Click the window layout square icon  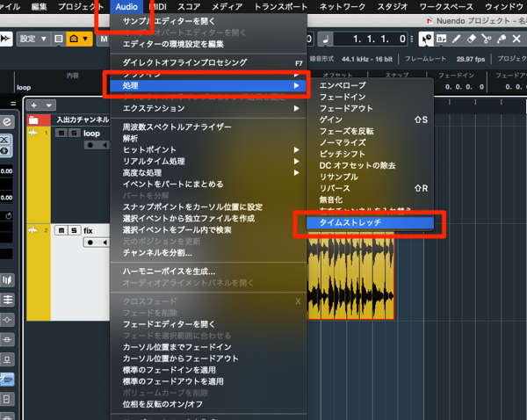59,39
